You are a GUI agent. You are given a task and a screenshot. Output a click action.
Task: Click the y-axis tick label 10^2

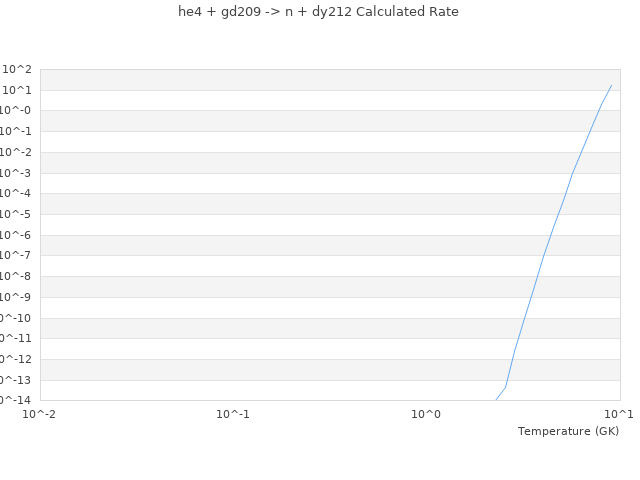point(16,69)
